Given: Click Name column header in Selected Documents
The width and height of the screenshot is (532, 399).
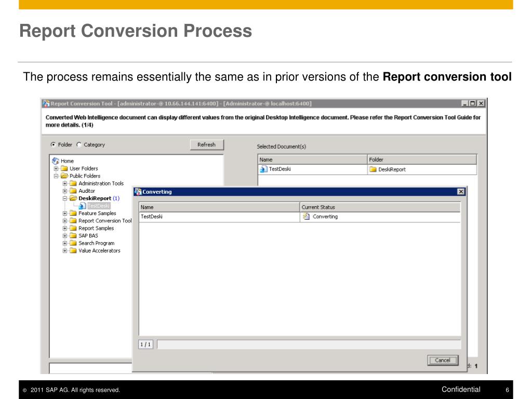Looking at the screenshot, I should click(312, 159).
